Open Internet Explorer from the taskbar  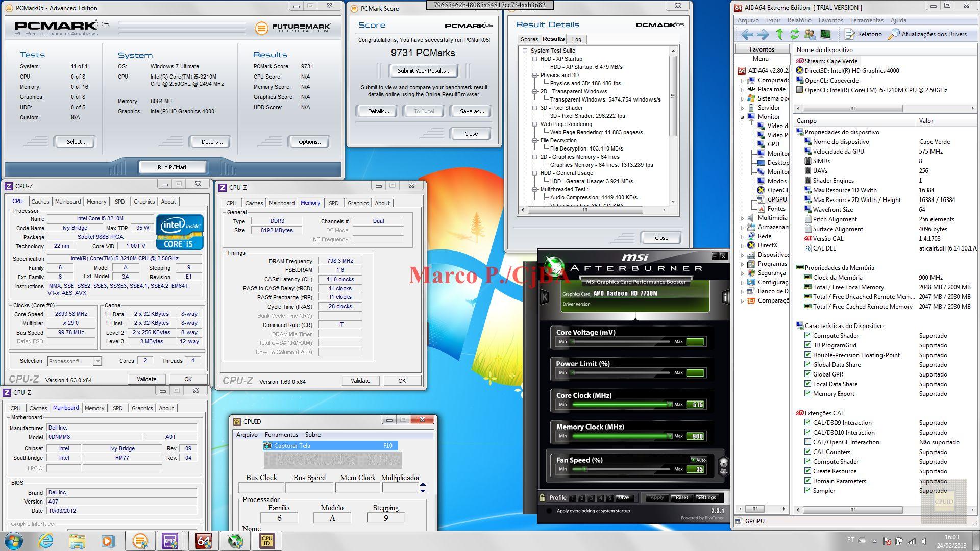[46, 541]
